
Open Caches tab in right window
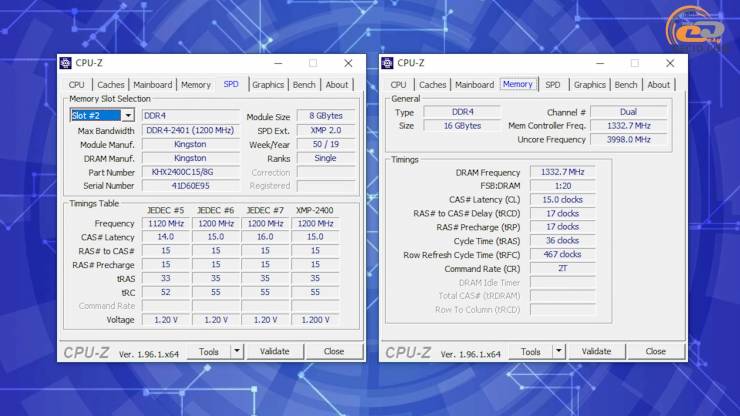coord(432,85)
